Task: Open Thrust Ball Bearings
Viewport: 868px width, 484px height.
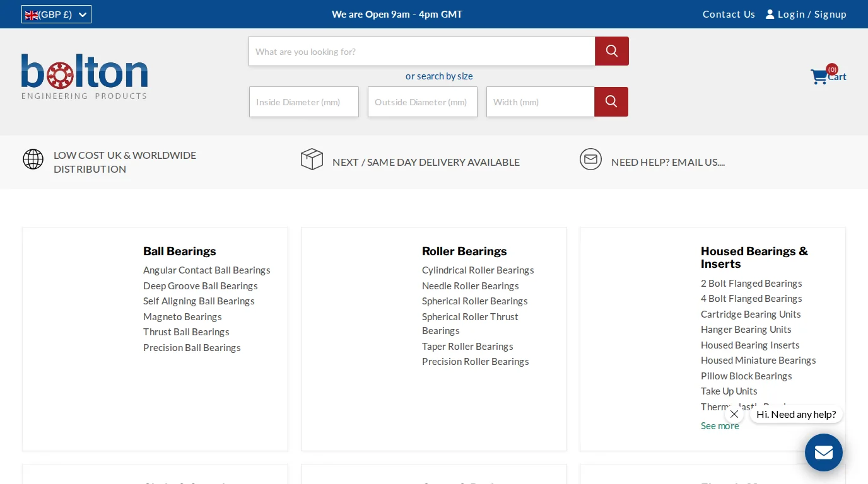Action: pyautogui.click(x=186, y=331)
